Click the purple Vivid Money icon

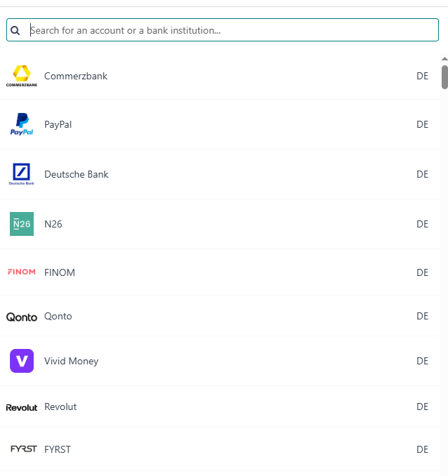pos(22,361)
